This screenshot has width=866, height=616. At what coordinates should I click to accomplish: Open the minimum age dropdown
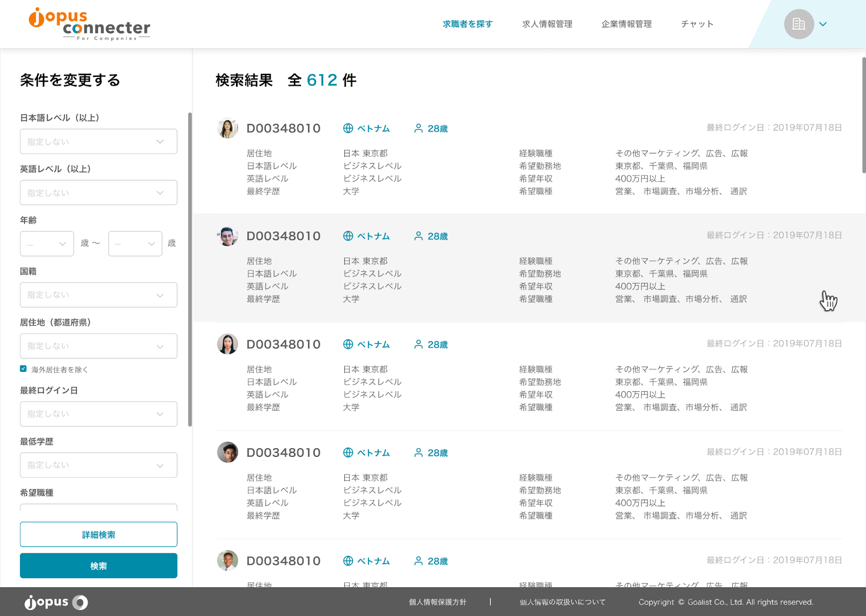coord(47,244)
